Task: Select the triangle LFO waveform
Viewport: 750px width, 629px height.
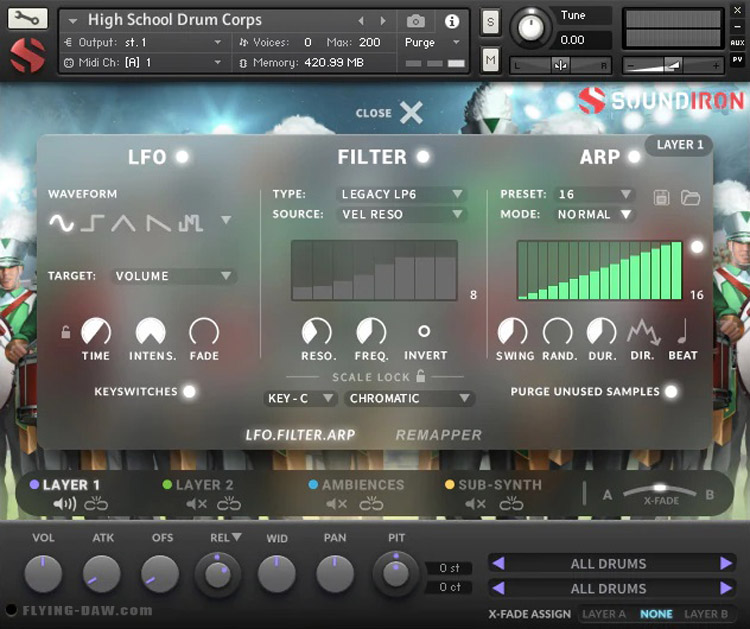Action: pyautogui.click(x=123, y=223)
